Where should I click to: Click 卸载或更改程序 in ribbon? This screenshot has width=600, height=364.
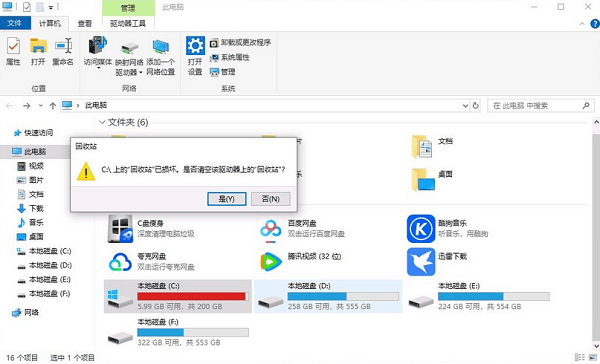(x=240, y=42)
